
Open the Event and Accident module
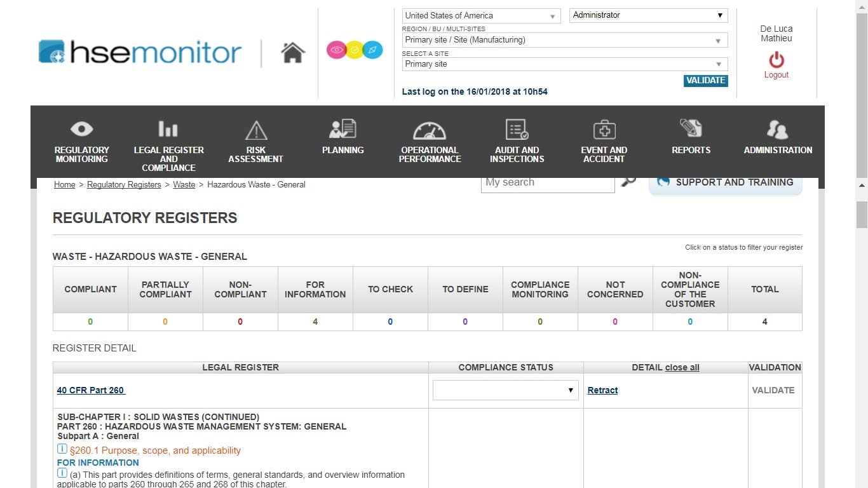pyautogui.click(x=604, y=141)
